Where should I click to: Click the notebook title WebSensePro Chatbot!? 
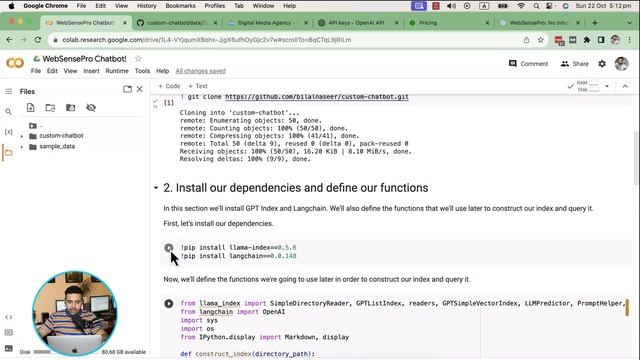pos(84,59)
